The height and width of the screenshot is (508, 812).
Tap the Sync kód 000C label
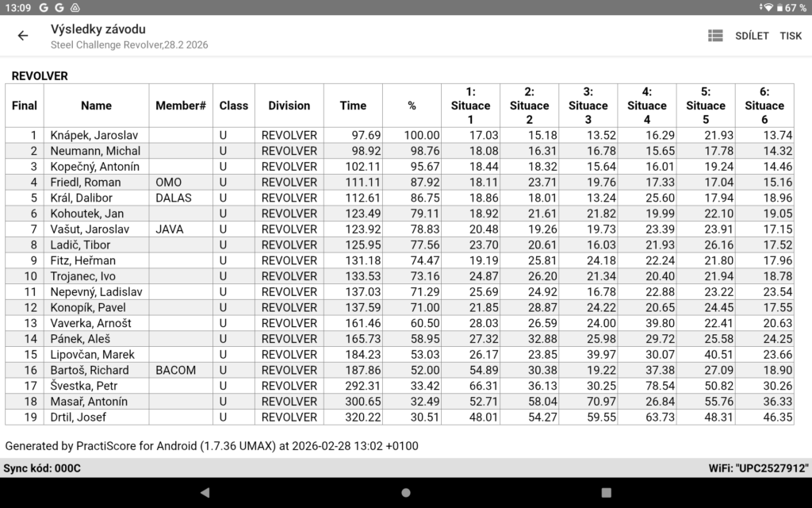pyautogui.click(x=42, y=468)
